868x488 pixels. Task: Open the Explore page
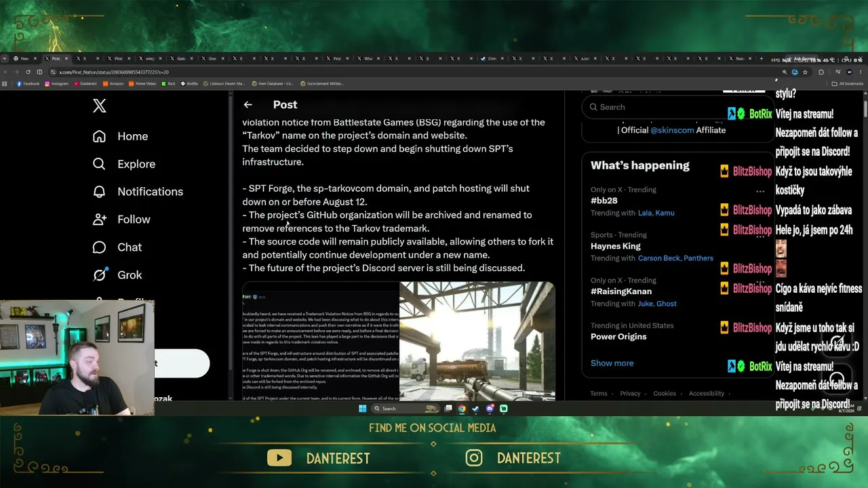[124, 164]
